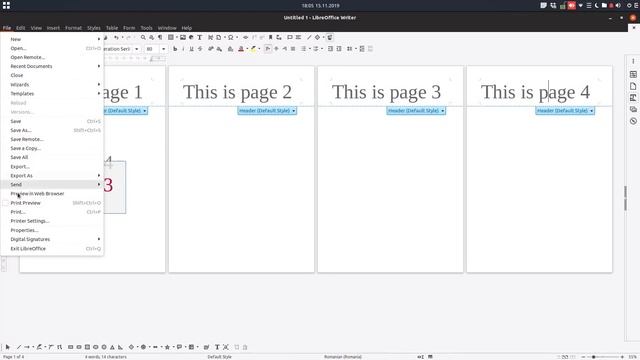Click the Insert Text Box 'T' icon
The height and width of the screenshot is (360, 640).
click(200, 37)
